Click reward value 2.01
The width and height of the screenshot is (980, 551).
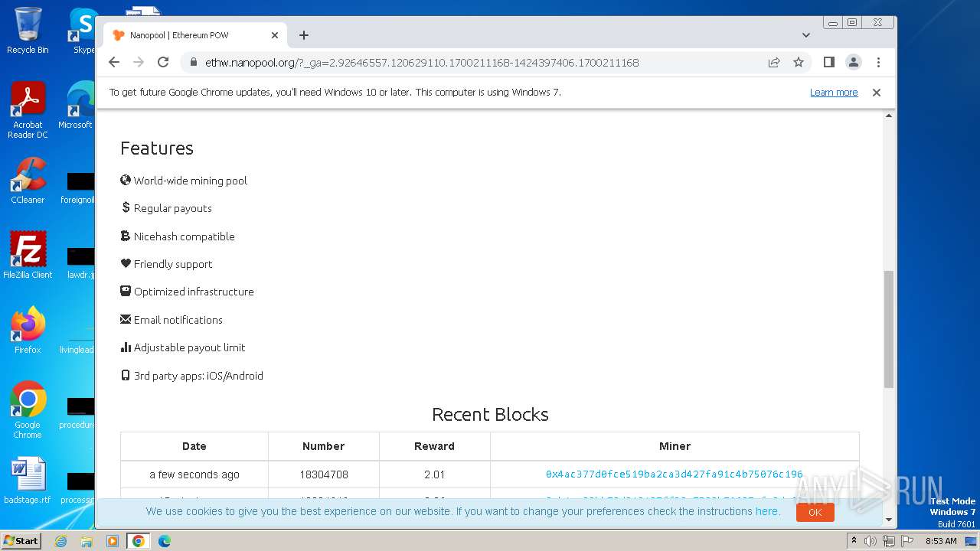434,474
